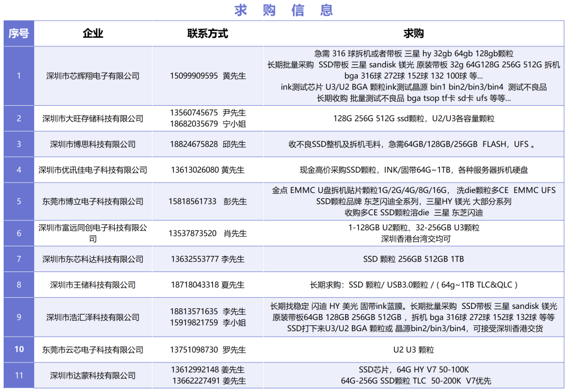Click contact 13537873520 肖先生
The height and width of the screenshot is (392, 568).
coord(208,234)
